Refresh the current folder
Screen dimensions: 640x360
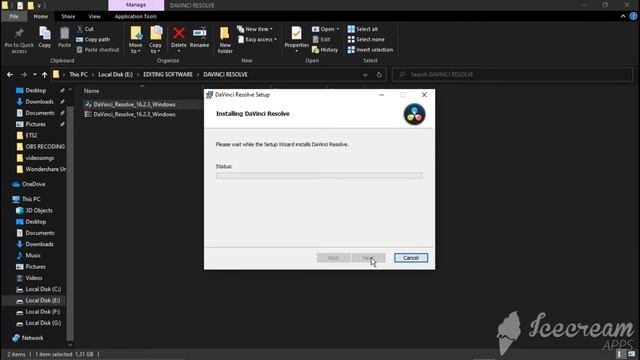[x=379, y=75]
